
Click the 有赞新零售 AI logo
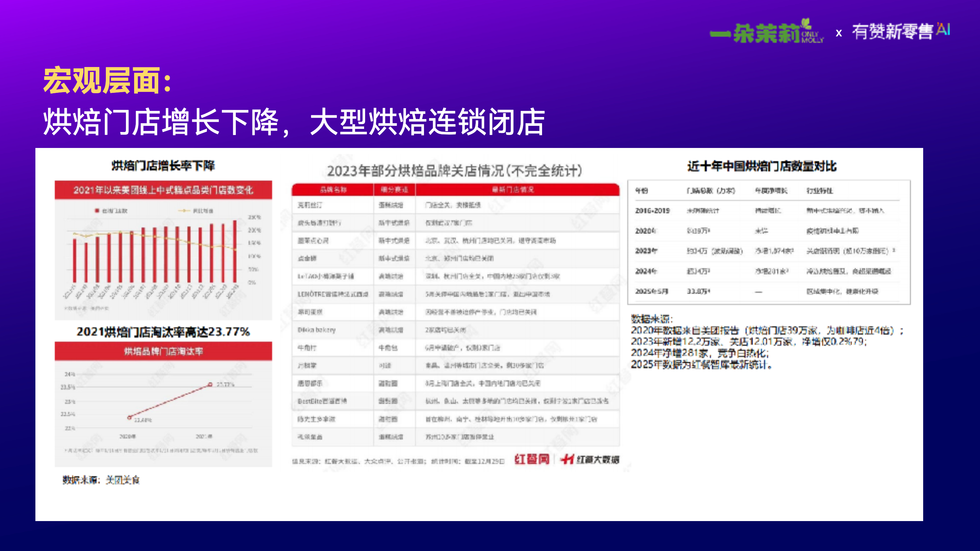tap(900, 31)
